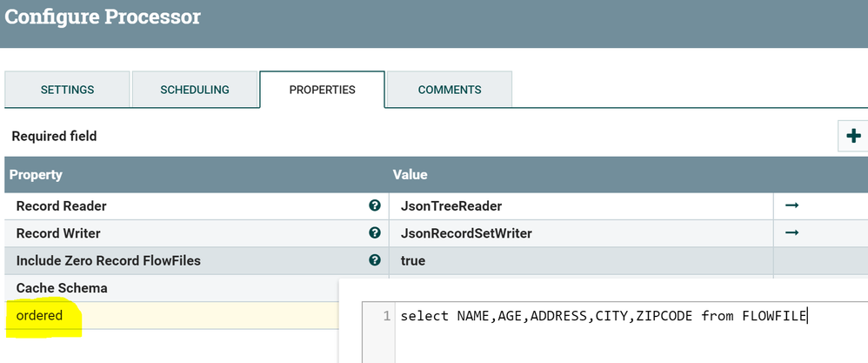Show help for Record Reader property
Screen dimensions: 868x363
pyautogui.click(x=375, y=206)
